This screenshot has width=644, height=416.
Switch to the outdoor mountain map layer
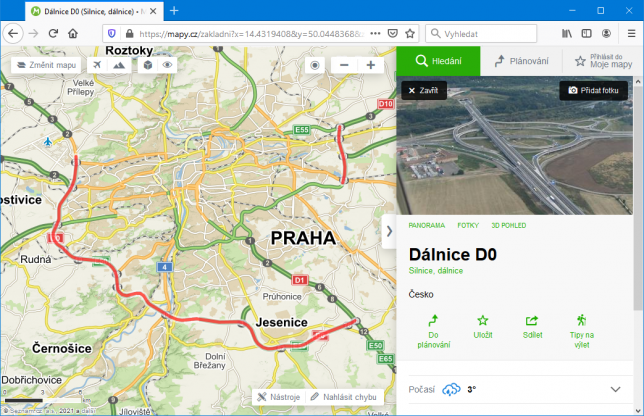120,65
